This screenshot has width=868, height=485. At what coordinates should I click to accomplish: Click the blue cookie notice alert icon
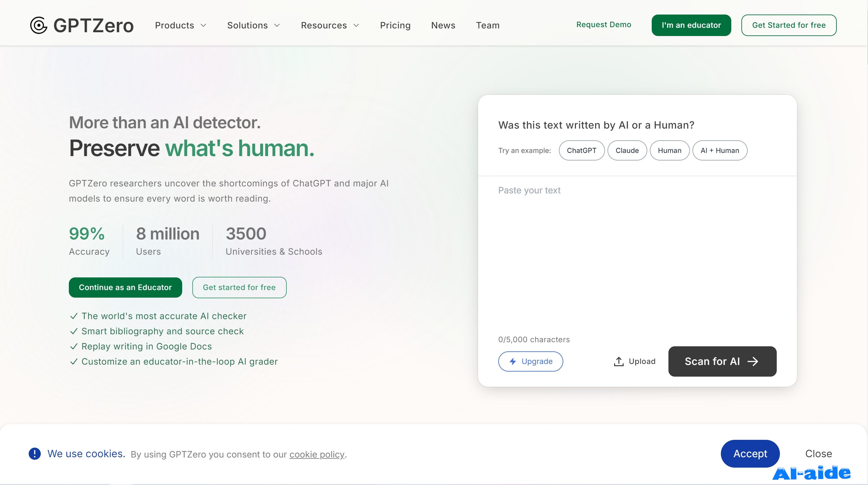[x=35, y=454]
